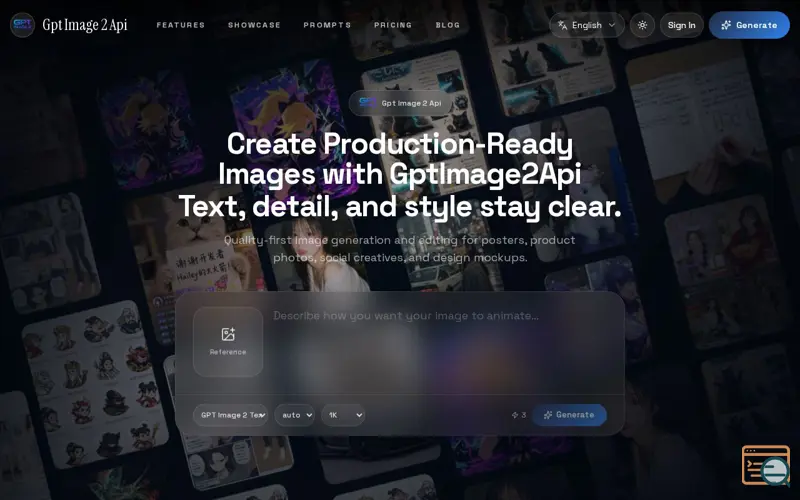
Task: Click the credits lightning bolt icon
Action: (x=515, y=415)
